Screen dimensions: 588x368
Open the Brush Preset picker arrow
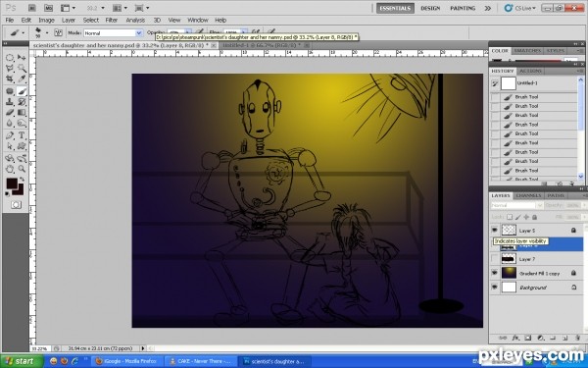tap(47, 32)
